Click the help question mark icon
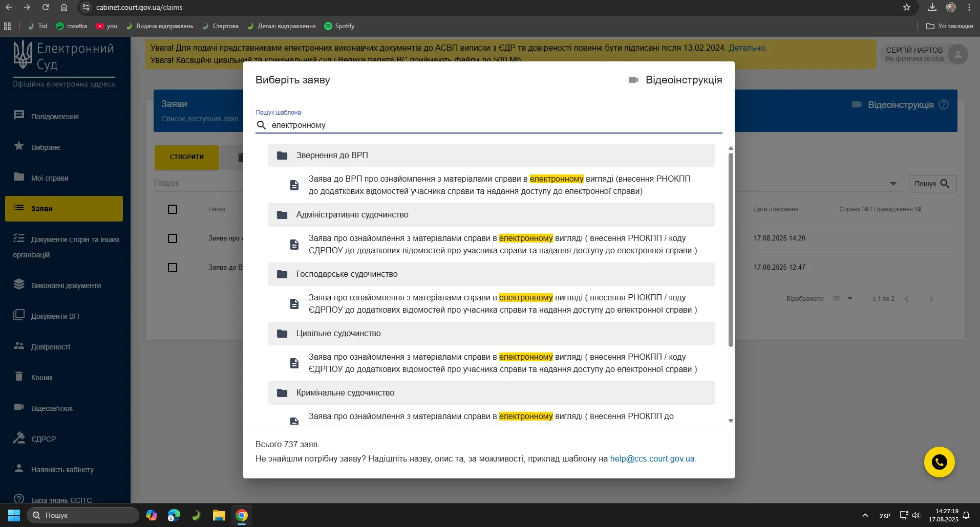This screenshot has height=527, width=980. 944,105
